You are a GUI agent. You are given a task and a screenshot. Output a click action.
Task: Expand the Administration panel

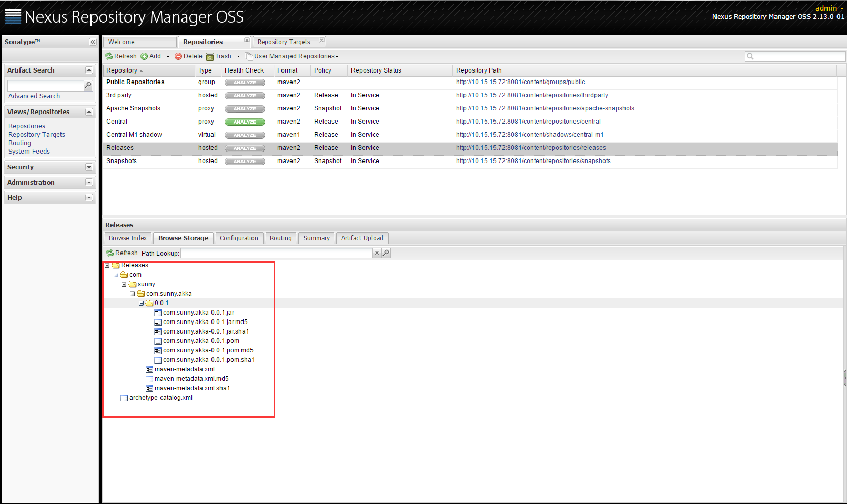pos(89,183)
